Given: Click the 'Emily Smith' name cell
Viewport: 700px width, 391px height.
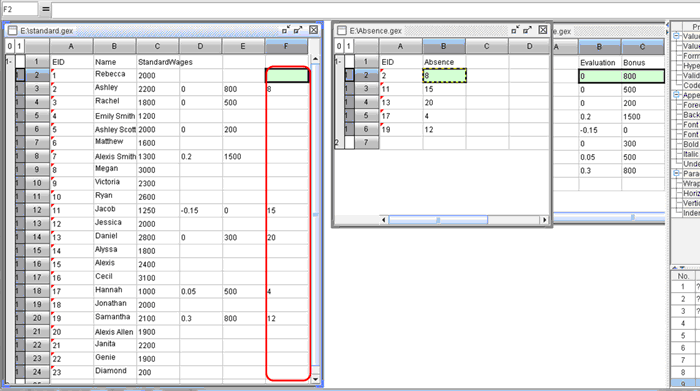Looking at the screenshot, I should click(x=115, y=116).
